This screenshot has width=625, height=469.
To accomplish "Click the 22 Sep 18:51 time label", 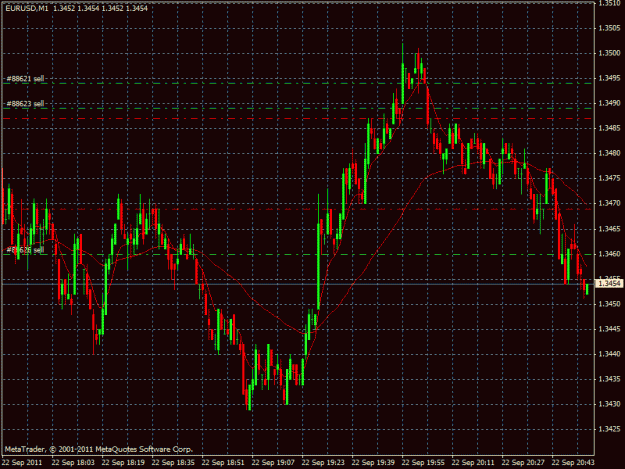I will 223,463.
